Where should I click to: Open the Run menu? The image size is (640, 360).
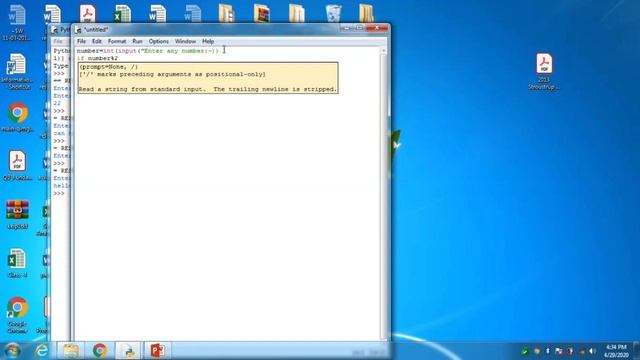tap(137, 41)
